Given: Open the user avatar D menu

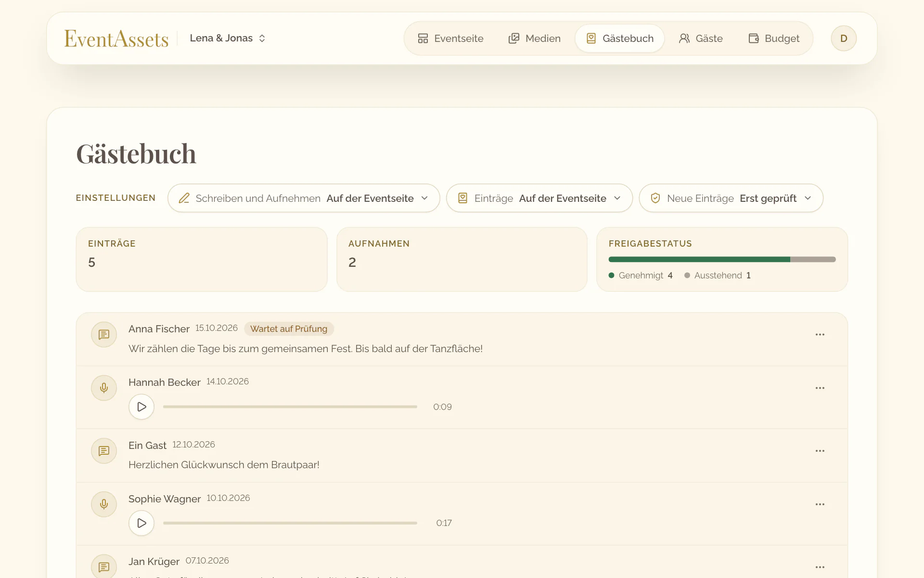Looking at the screenshot, I should tap(844, 39).
